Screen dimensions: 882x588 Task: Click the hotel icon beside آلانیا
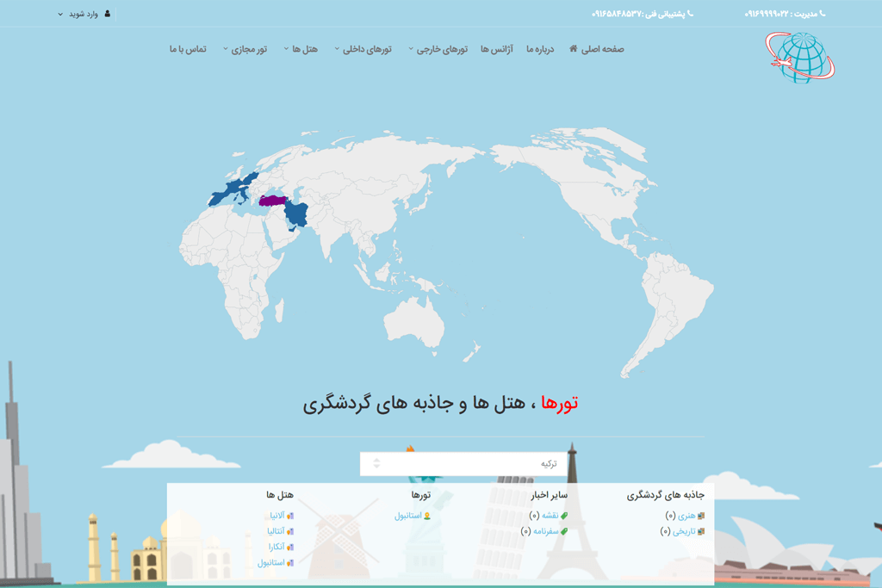click(290, 516)
